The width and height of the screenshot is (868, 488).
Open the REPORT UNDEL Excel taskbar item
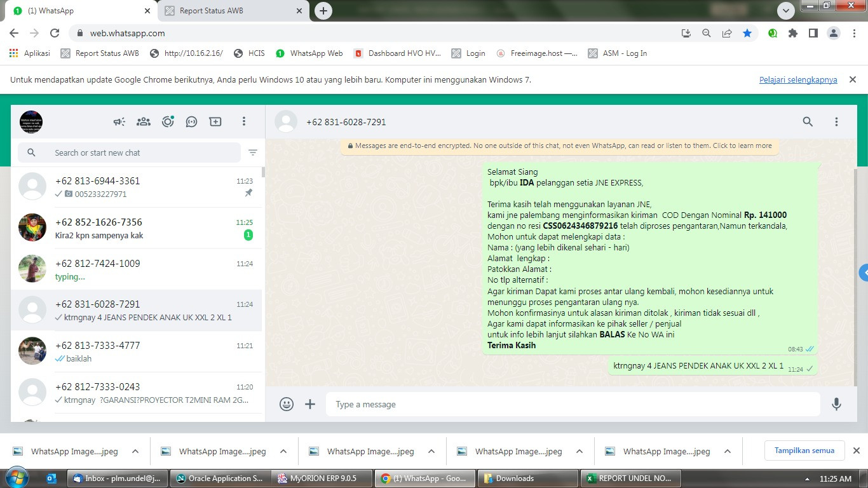[x=630, y=478]
